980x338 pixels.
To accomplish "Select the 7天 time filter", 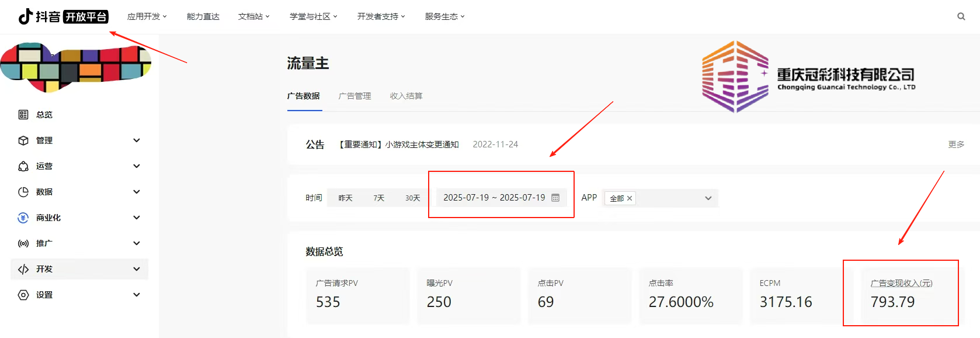I will pos(379,198).
